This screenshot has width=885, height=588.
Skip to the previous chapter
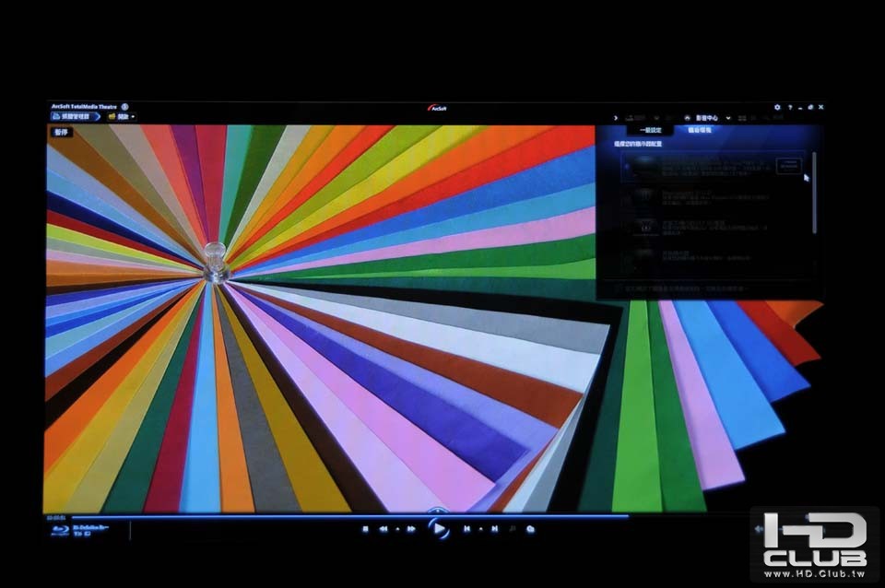point(466,529)
